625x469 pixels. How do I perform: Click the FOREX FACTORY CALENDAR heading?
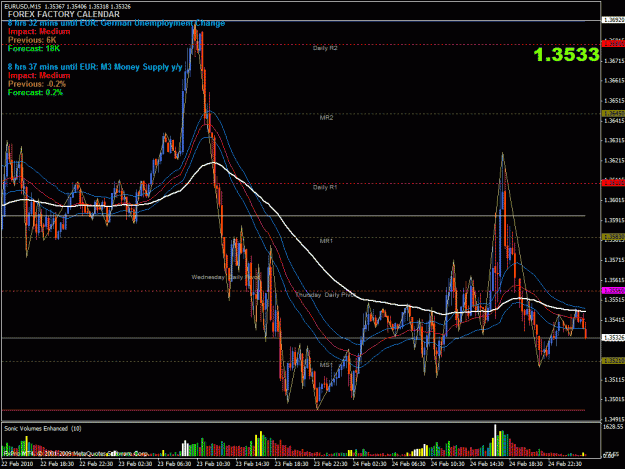(x=64, y=14)
